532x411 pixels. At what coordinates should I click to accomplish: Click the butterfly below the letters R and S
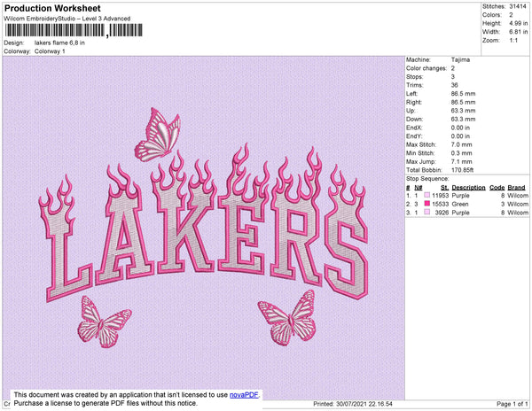(287, 317)
